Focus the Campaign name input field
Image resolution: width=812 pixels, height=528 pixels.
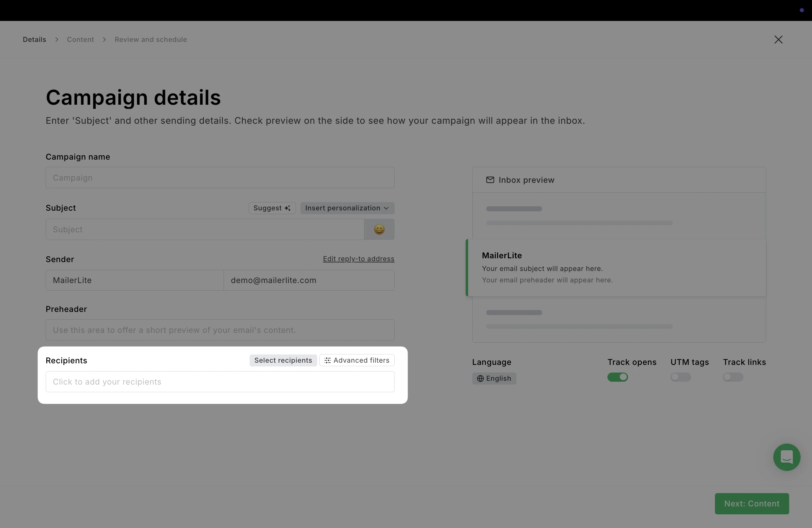pyautogui.click(x=220, y=178)
